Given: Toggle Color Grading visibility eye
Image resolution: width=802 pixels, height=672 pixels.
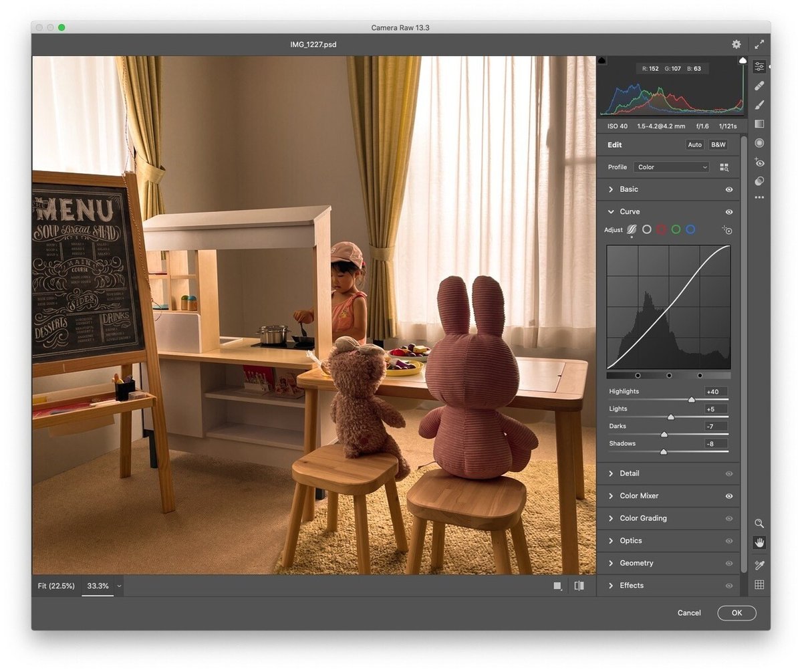Looking at the screenshot, I should (729, 519).
